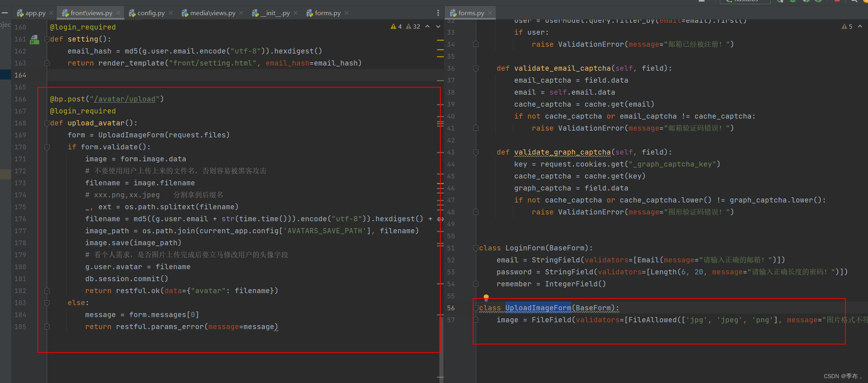Viewport: 868px width, 383px height.
Task: Collapse validate_graph_captcha method at line 43
Action: click(476, 152)
